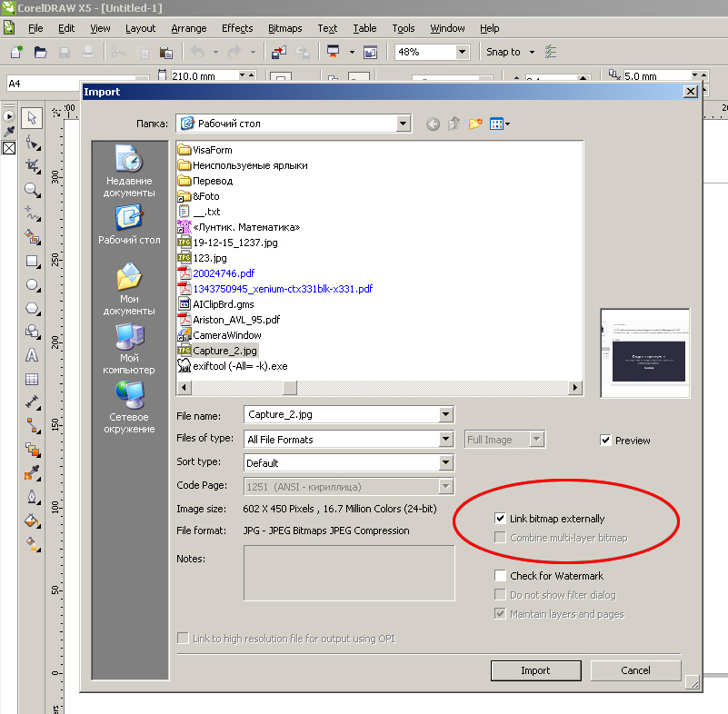Open the Effects menu

pos(237,29)
